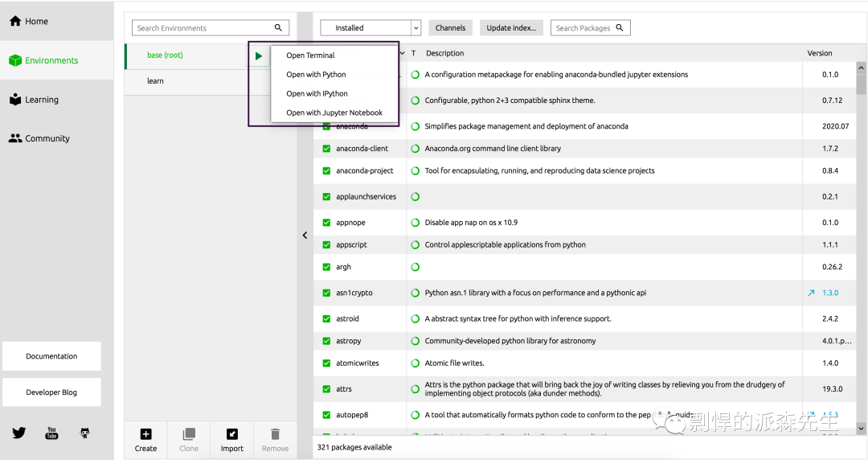Collapse the environments panel with the left chevron
Screen dimensions: 868x460
point(305,236)
